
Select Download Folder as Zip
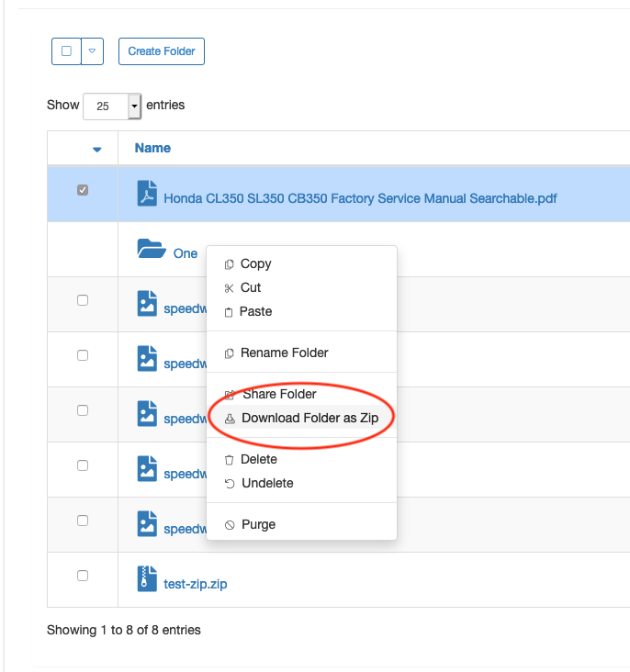tap(301, 418)
